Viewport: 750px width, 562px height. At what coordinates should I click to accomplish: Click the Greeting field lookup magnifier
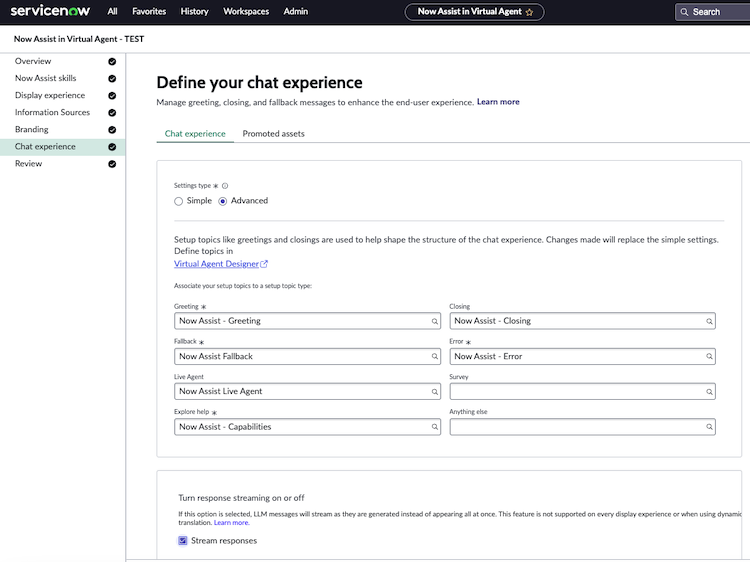[x=434, y=321]
